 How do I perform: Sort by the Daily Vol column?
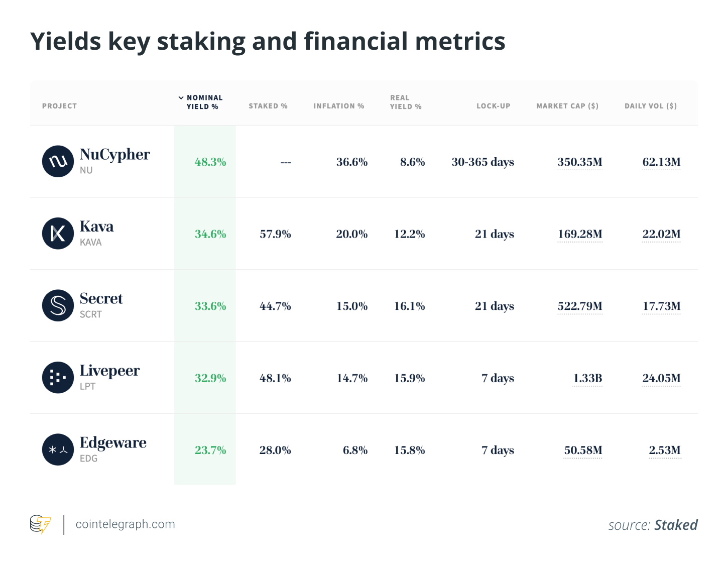point(651,106)
